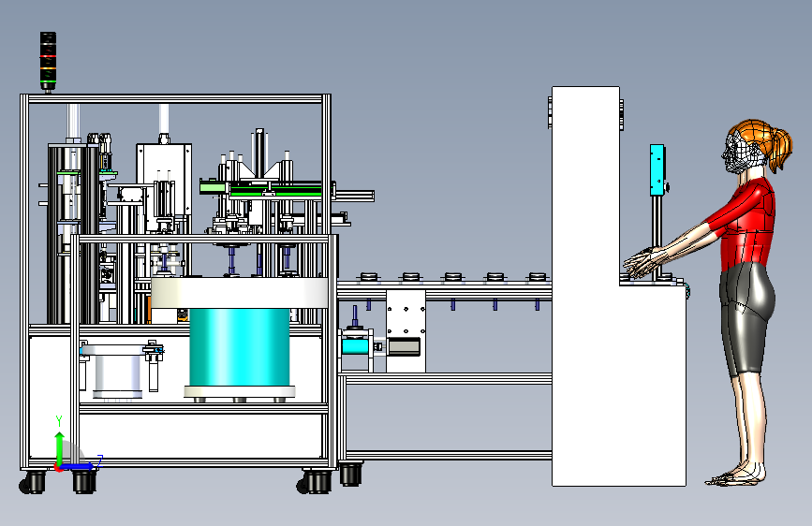Select the white bracket plate with bolt holes
812x526 pixels.
(x=406, y=330)
